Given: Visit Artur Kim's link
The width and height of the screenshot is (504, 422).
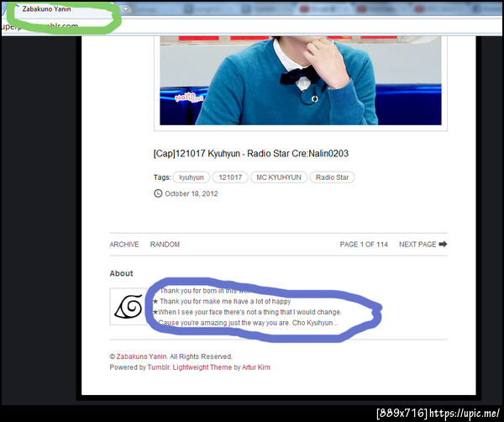Looking at the screenshot, I should (x=256, y=367).
